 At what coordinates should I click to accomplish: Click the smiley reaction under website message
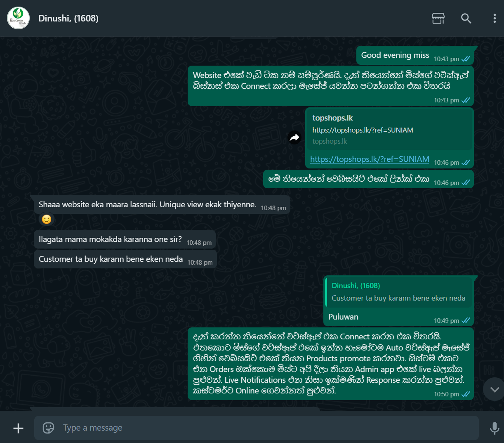point(47,219)
